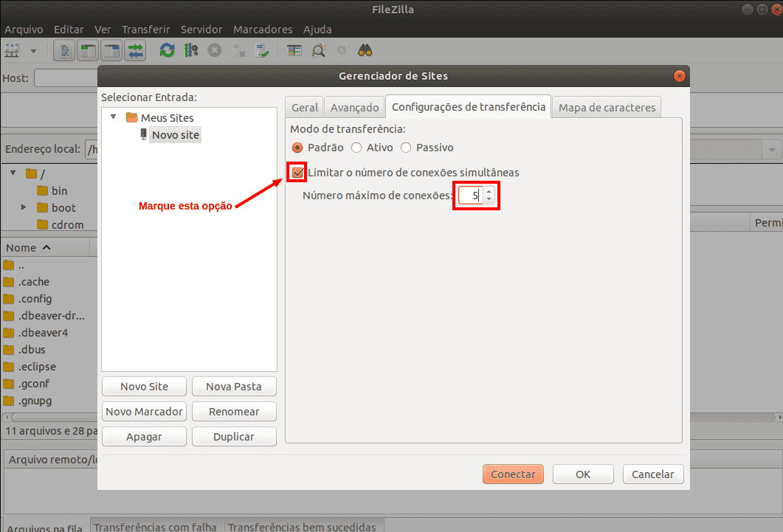This screenshot has width=783, height=532.
Task: Open the Editar menu
Action: click(x=69, y=30)
